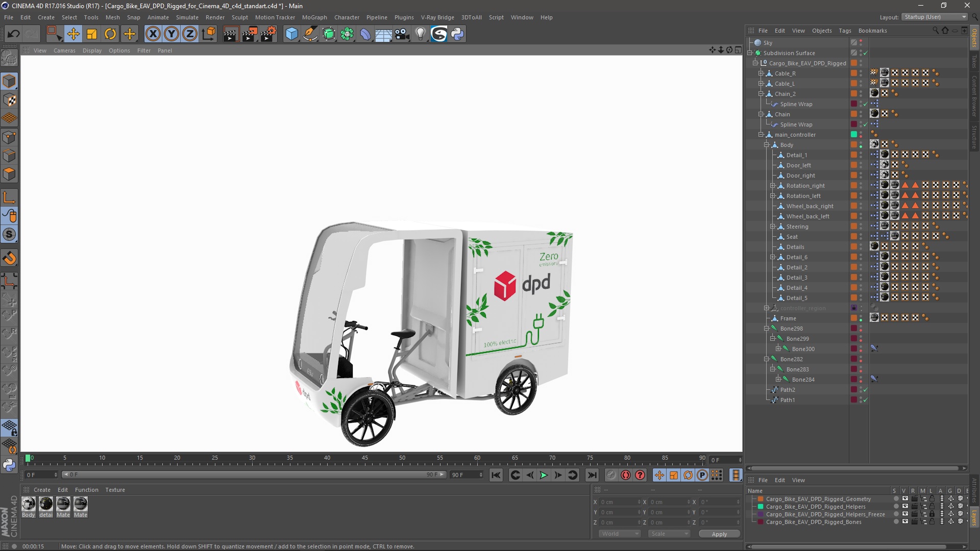Viewport: 980px width, 551px height.
Task: Add a light object bulb icon
Action: pos(421,34)
